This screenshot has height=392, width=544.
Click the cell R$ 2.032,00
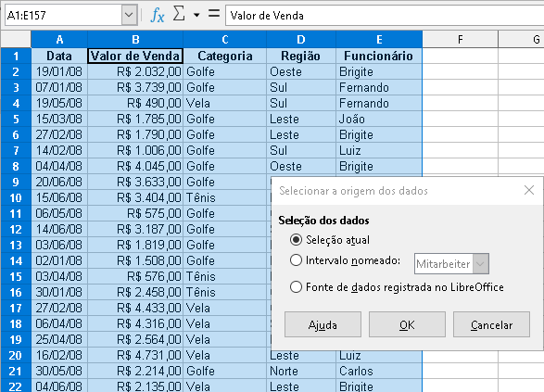pyautogui.click(x=135, y=71)
